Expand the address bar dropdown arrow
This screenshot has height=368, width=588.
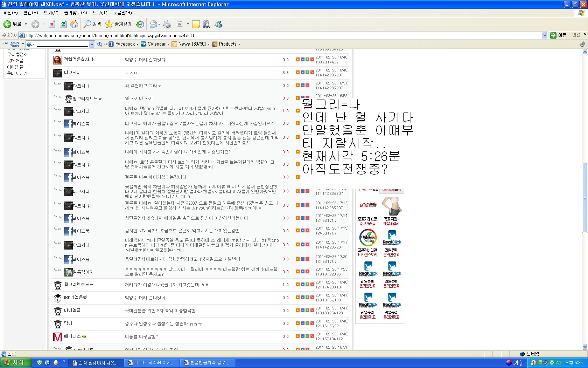coord(545,35)
